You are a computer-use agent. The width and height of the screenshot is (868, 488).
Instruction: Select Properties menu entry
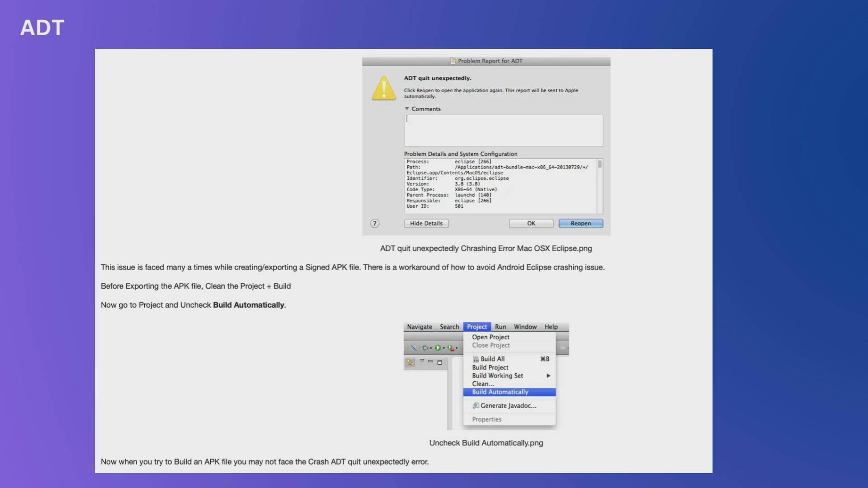pos(509,419)
